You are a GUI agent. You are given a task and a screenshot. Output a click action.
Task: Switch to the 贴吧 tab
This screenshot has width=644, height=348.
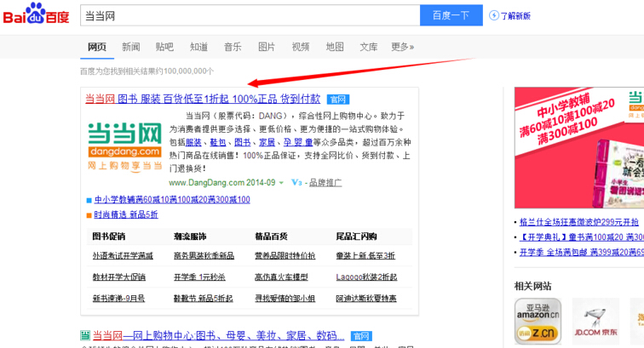click(164, 47)
